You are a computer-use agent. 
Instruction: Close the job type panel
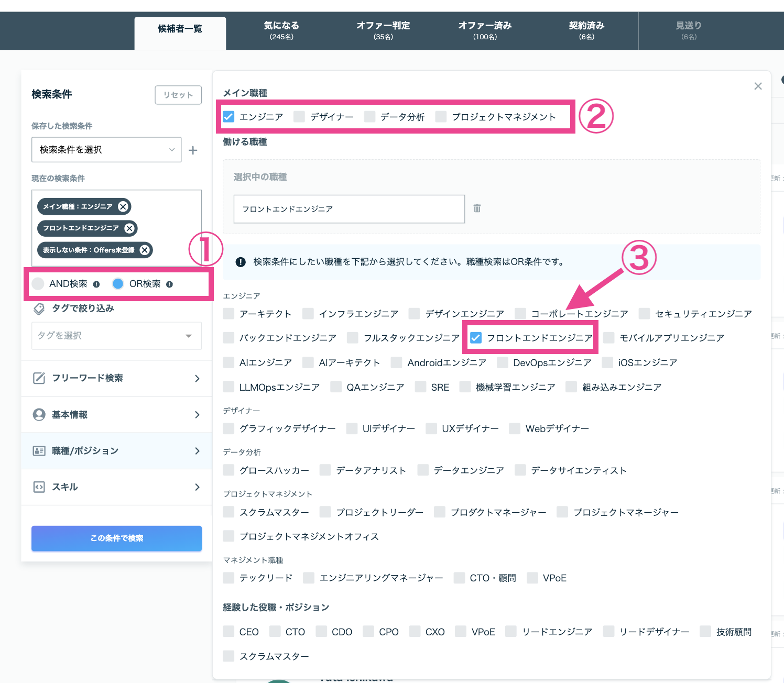point(758,86)
